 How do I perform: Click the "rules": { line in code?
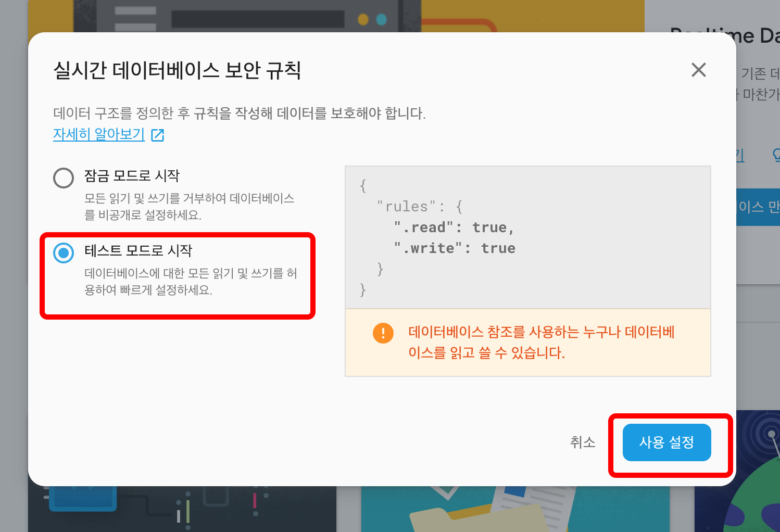420,207
